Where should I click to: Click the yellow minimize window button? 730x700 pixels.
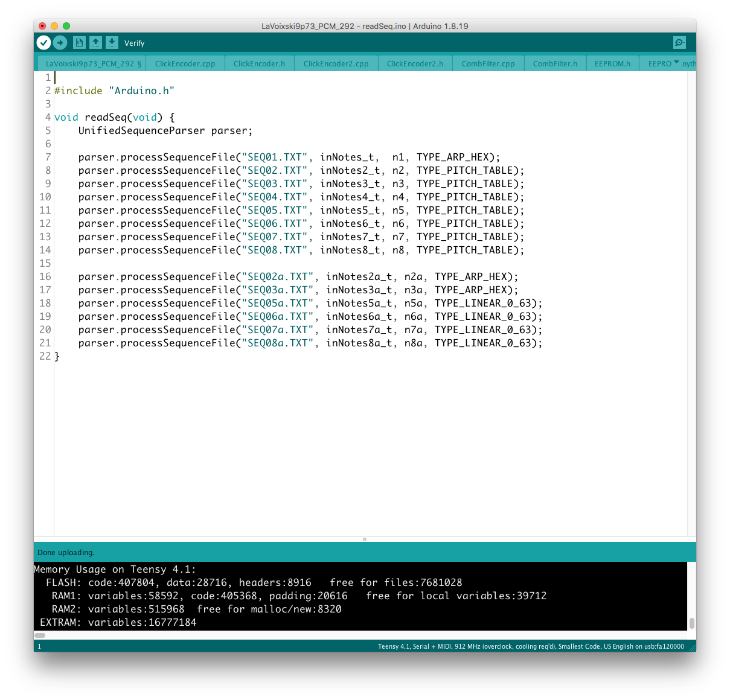tap(54, 26)
